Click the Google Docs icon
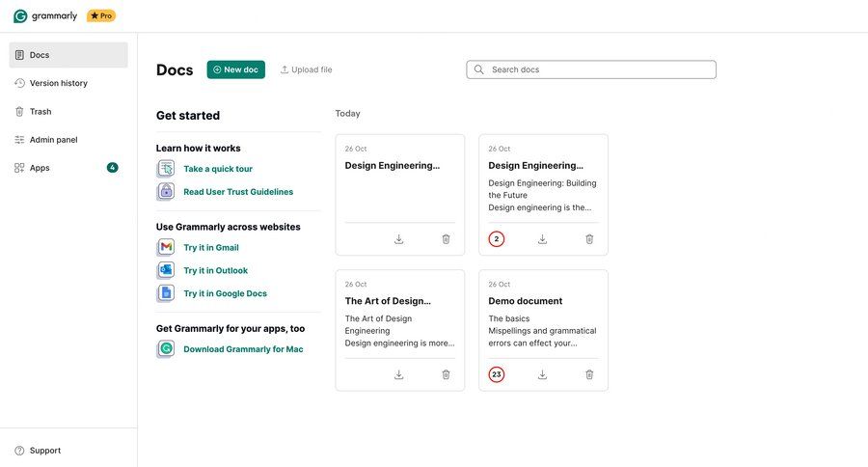868x467 pixels. [166, 293]
